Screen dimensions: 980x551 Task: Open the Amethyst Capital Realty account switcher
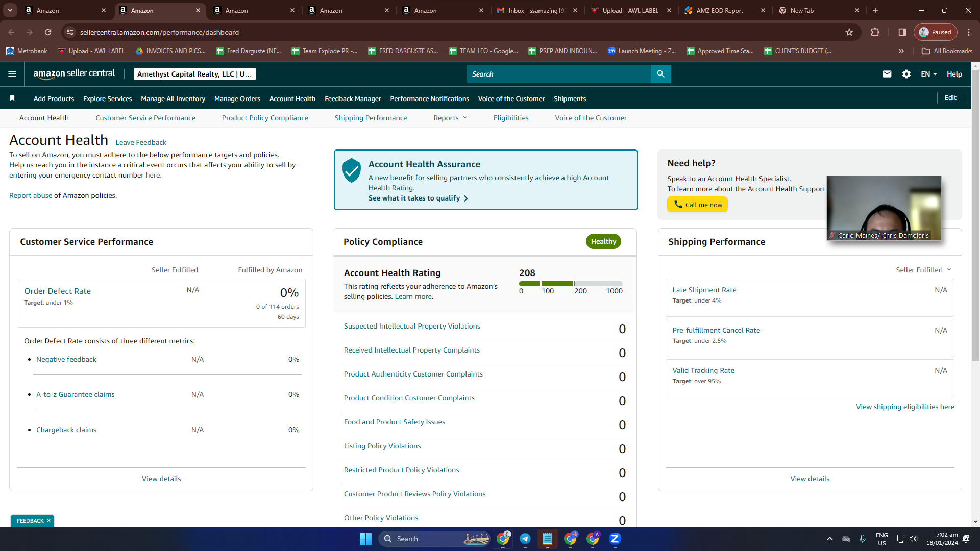[x=195, y=74]
